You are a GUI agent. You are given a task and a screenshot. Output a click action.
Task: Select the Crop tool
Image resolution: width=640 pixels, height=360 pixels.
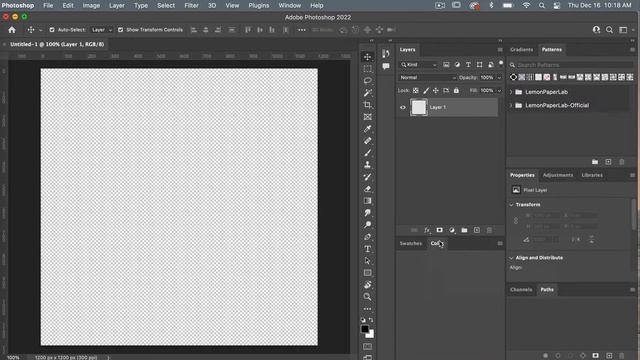(x=367, y=105)
